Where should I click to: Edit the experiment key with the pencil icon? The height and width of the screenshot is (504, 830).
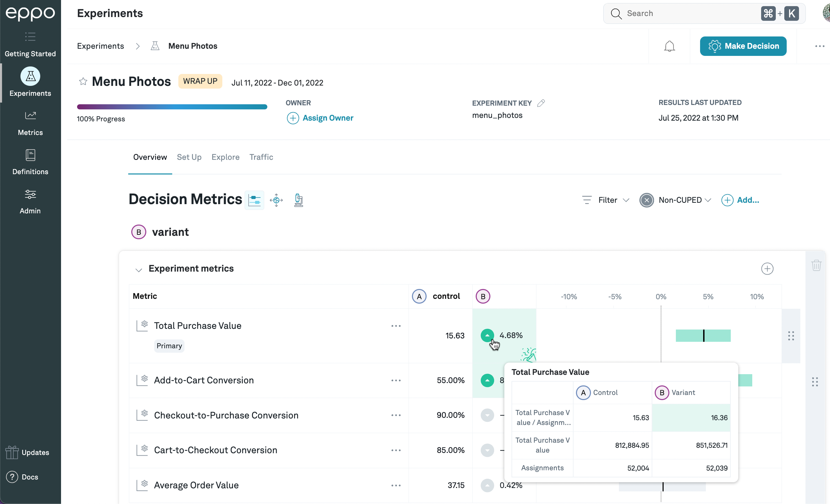click(x=541, y=103)
